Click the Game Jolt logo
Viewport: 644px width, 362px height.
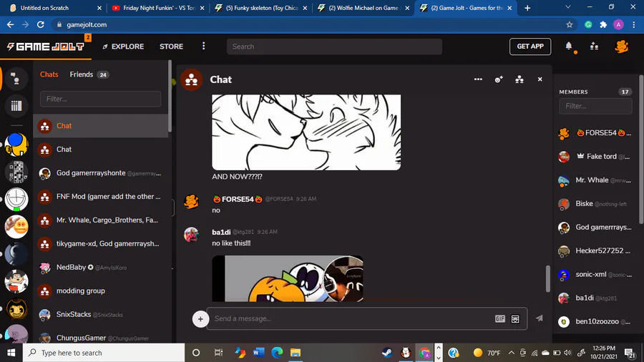[x=46, y=47]
